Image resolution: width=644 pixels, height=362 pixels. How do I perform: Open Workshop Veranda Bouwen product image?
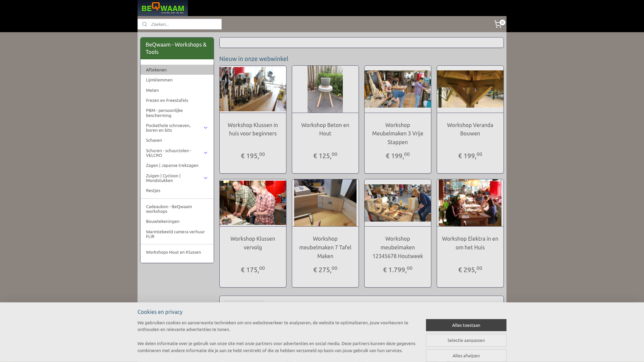coord(470,89)
